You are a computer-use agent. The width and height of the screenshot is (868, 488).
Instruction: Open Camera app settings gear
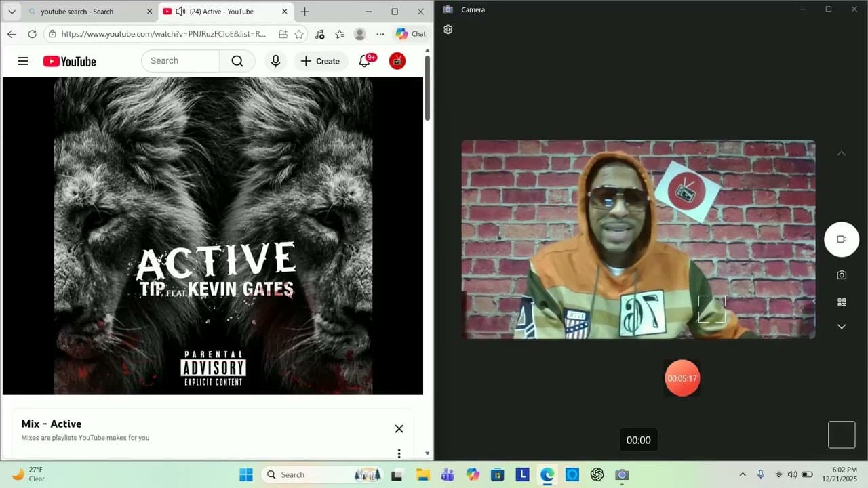tap(448, 29)
